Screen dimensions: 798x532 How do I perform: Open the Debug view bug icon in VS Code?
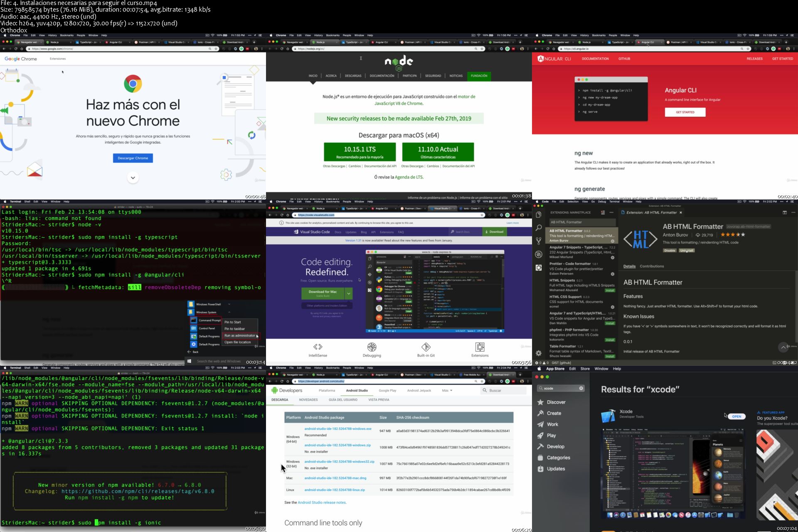tap(539, 254)
